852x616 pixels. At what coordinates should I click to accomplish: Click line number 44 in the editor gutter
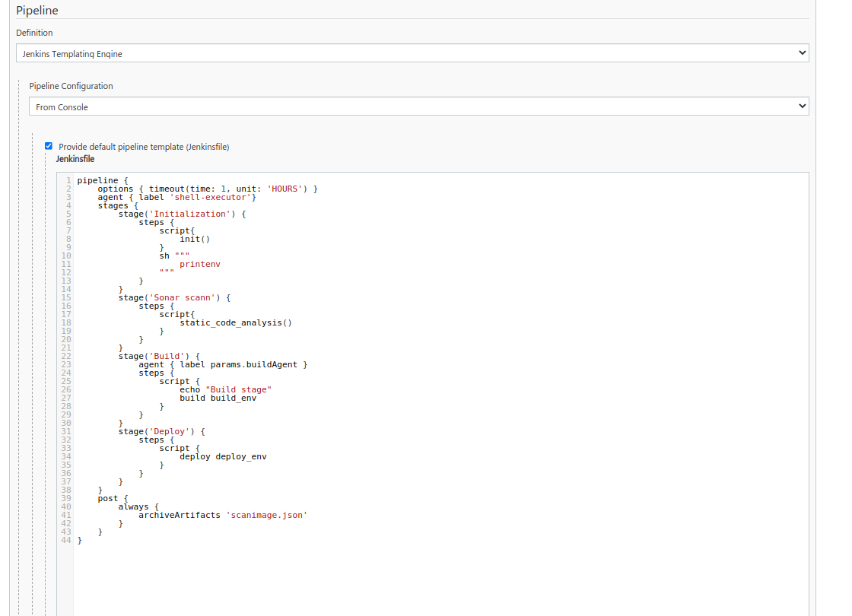(66, 540)
